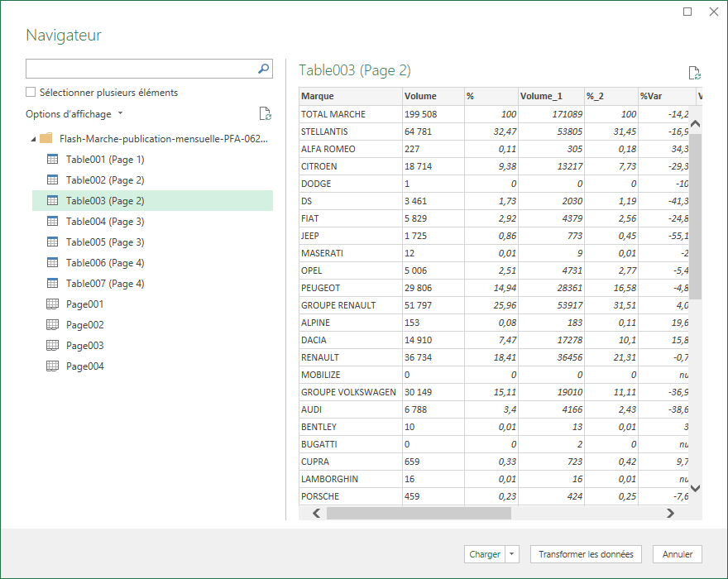
Task: Maximize the Navigateur dialog window
Action: pyautogui.click(x=687, y=12)
